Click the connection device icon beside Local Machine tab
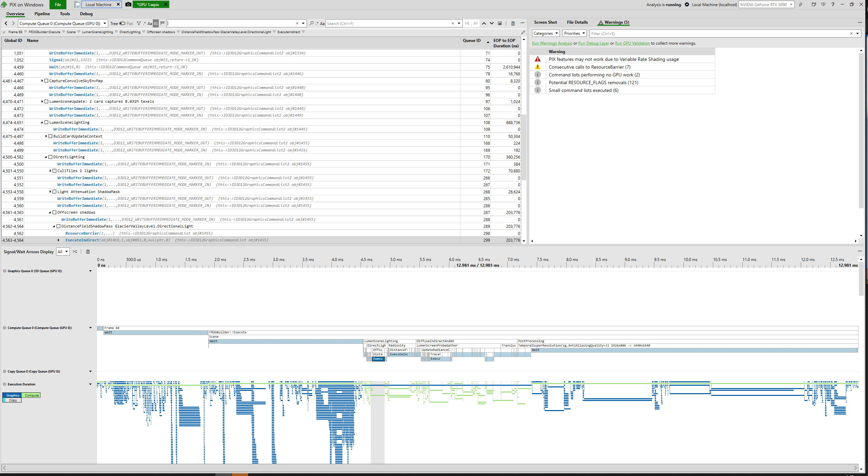This screenshot has width=868, height=476. [x=77, y=4]
